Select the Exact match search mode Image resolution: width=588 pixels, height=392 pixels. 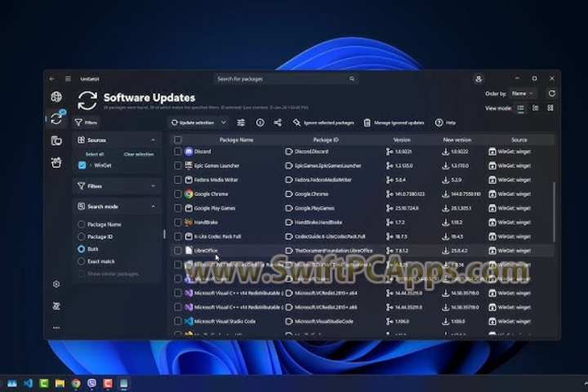click(81, 261)
